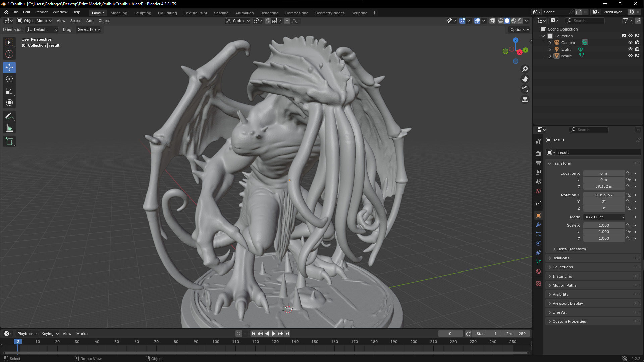The height and width of the screenshot is (362, 644).
Task: Open the World properties tab
Action: click(x=538, y=191)
